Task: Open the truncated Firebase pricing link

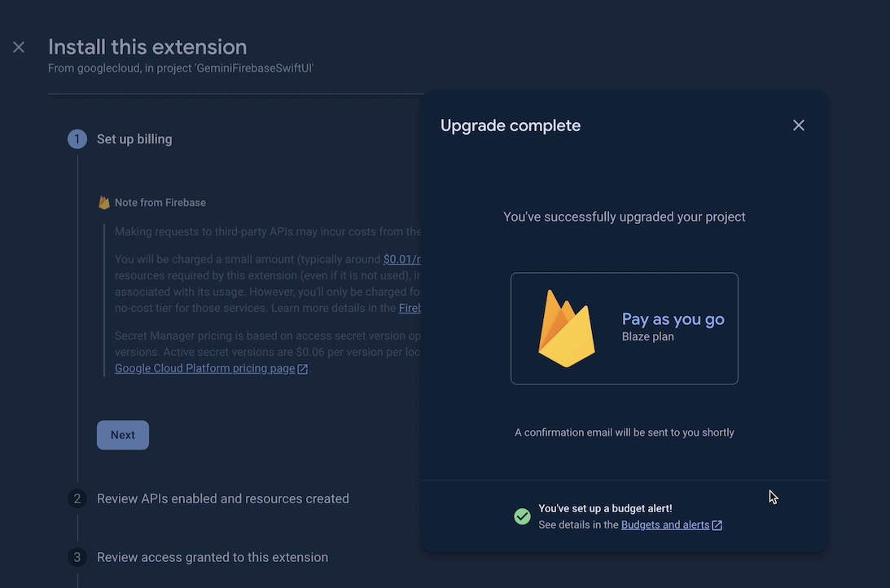Action: 410,308
